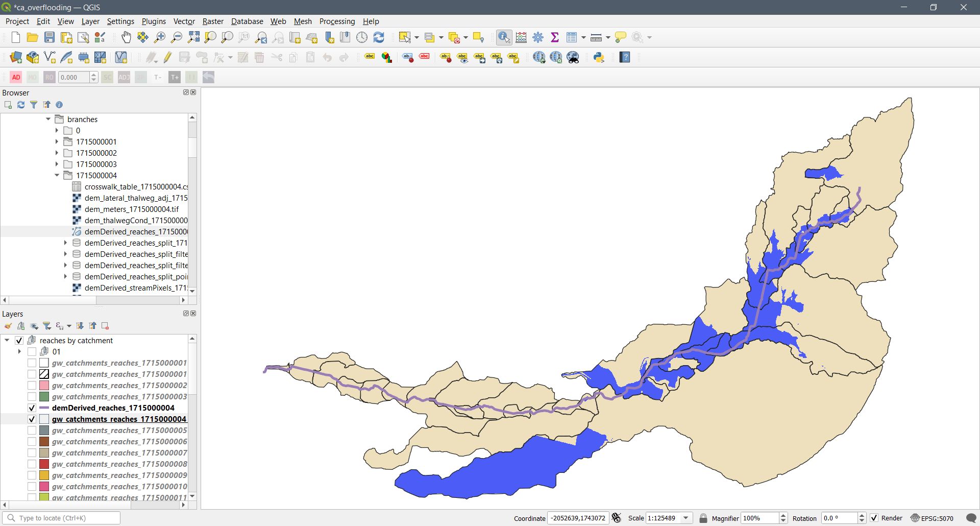Open the Processing menu
The height and width of the screenshot is (526, 980).
coord(337,21)
